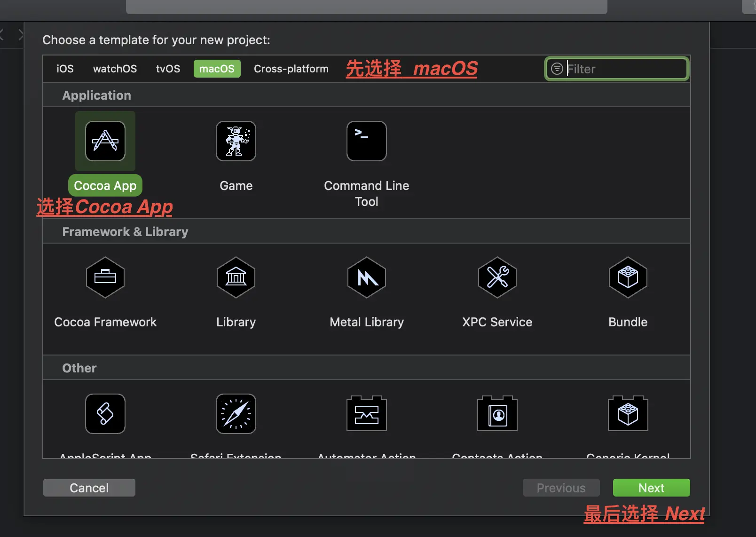This screenshot has height=537, width=756.
Task: Switch to the watchOS tab
Action: point(115,69)
